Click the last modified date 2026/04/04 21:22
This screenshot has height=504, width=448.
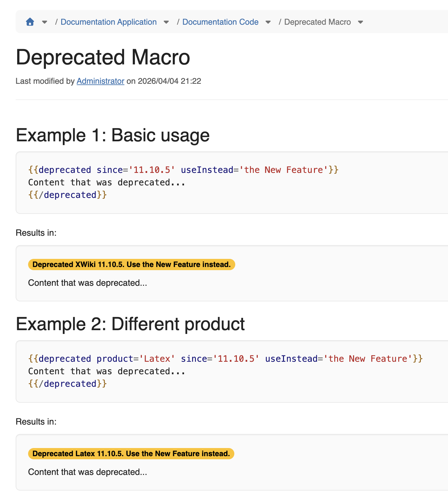click(x=169, y=81)
